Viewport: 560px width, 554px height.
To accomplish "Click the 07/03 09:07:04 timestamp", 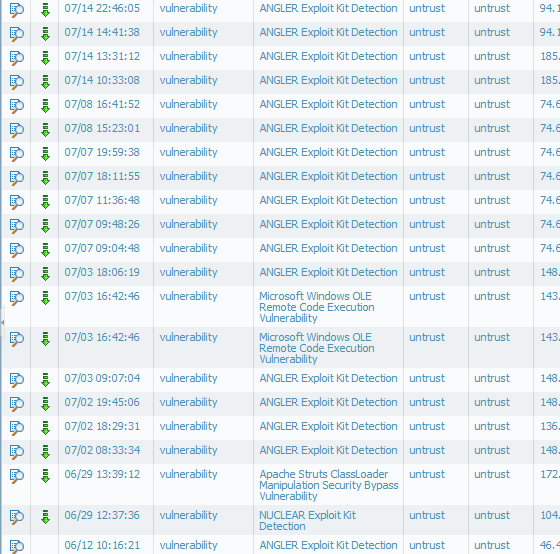I will (x=102, y=378).
